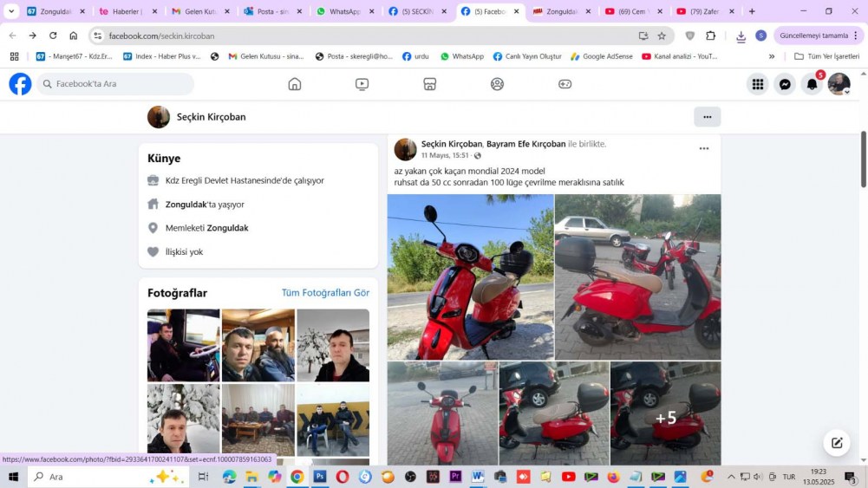Open the Gaming icon in top navigation
The height and width of the screenshot is (488, 868).
tap(565, 84)
